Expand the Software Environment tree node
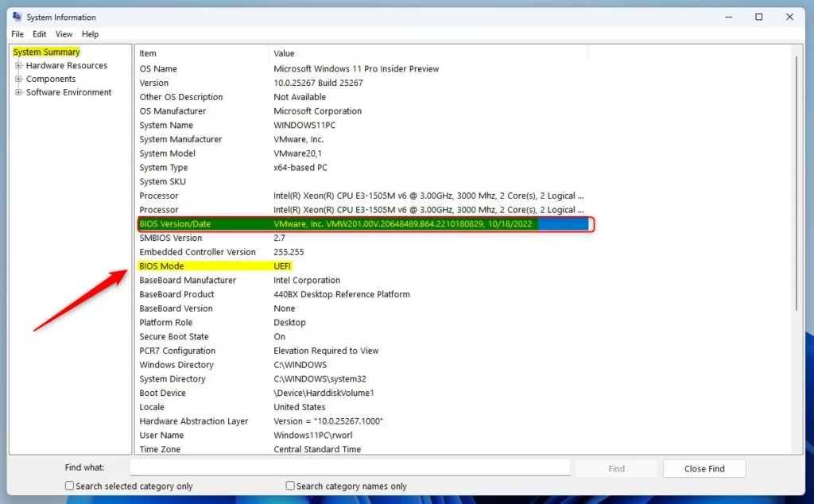 (18, 93)
